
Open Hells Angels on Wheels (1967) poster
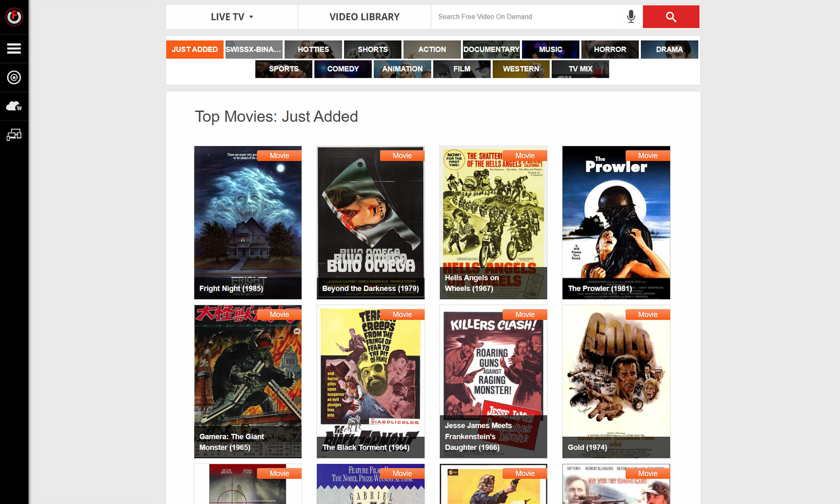pyautogui.click(x=493, y=223)
